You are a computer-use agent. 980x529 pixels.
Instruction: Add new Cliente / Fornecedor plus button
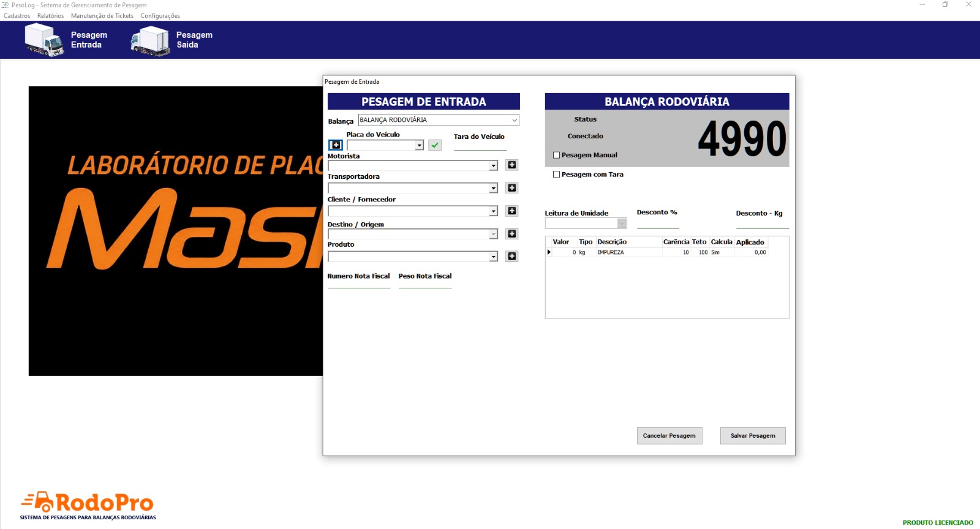point(512,211)
